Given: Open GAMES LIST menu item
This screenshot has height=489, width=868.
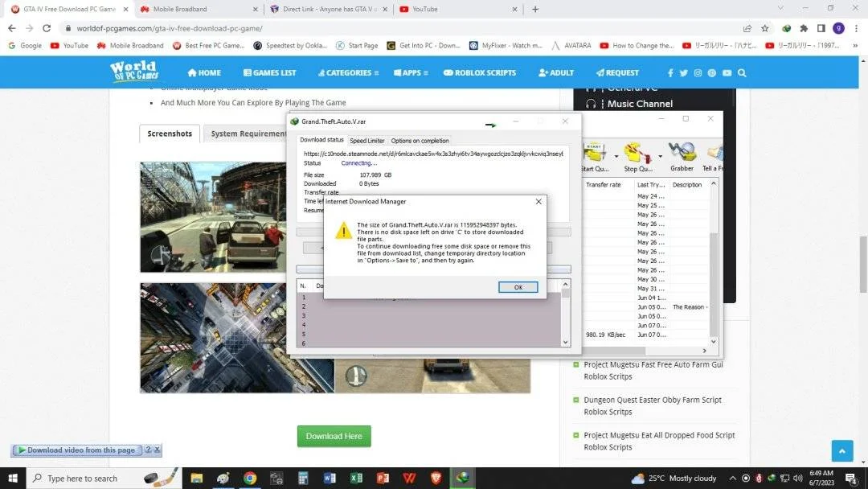Looking at the screenshot, I should [269, 72].
